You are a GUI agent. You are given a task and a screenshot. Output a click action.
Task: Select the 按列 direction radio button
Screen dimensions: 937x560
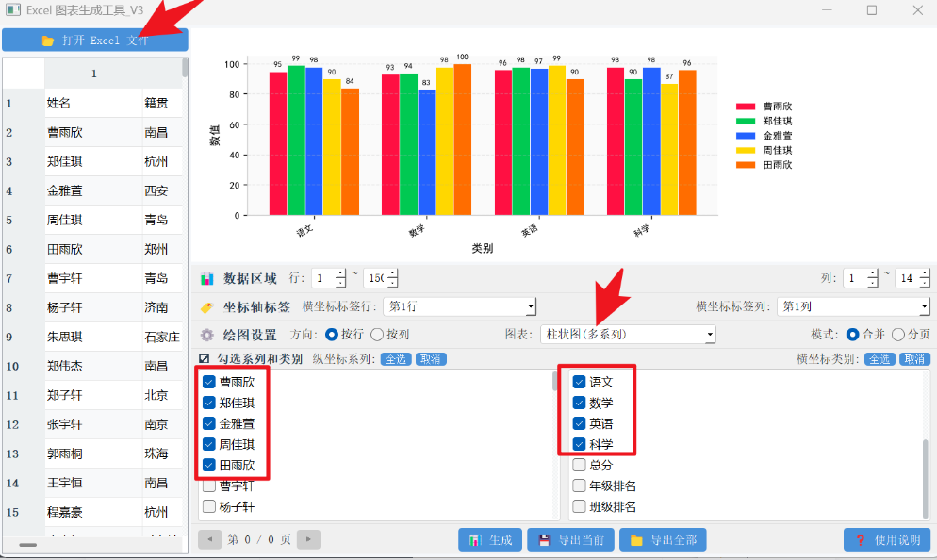coord(377,335)
